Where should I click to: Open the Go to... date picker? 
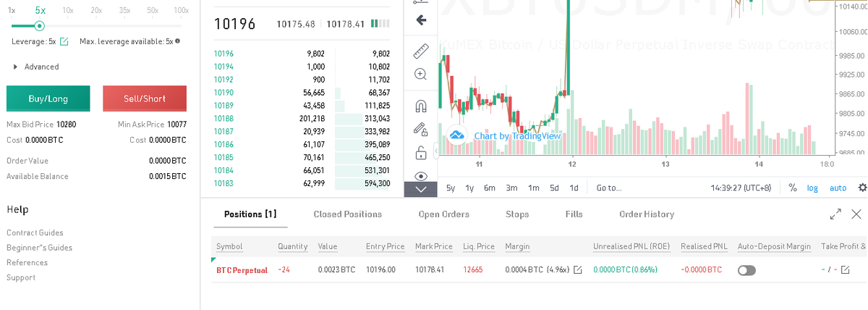(609, 188)
